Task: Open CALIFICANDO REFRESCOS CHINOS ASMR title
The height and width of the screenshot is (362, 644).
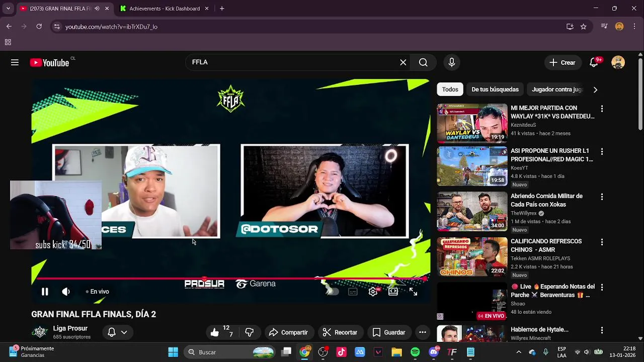Action: (546, 245)
